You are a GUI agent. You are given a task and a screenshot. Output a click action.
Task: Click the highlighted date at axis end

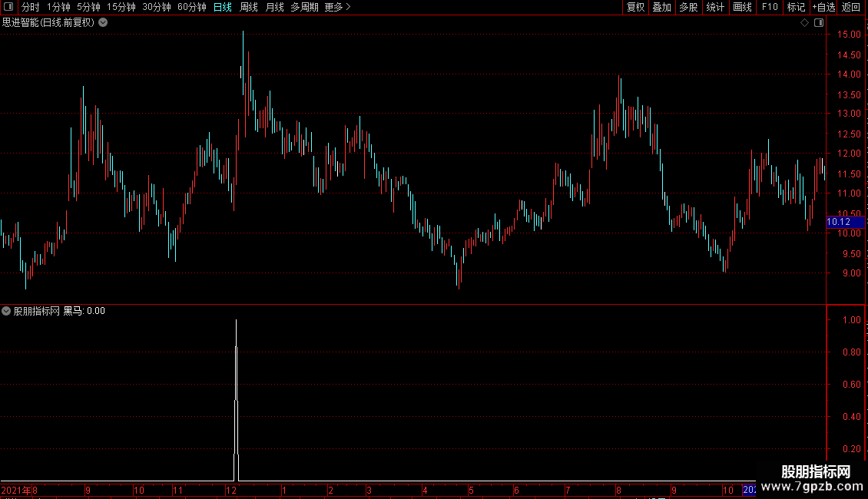click(749, 490)
